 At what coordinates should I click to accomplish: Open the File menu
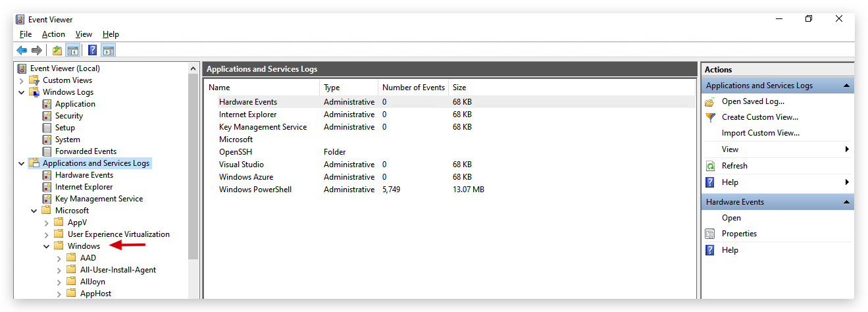click(x=26, y=34)
